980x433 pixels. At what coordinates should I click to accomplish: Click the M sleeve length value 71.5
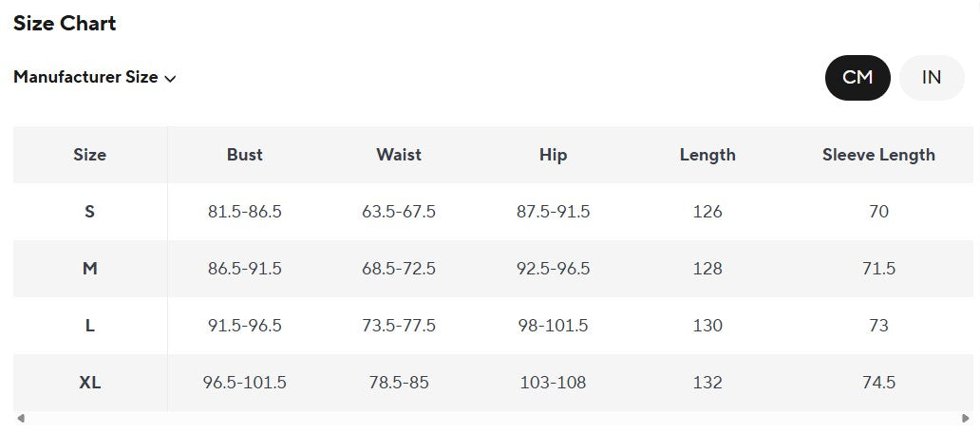878,269
